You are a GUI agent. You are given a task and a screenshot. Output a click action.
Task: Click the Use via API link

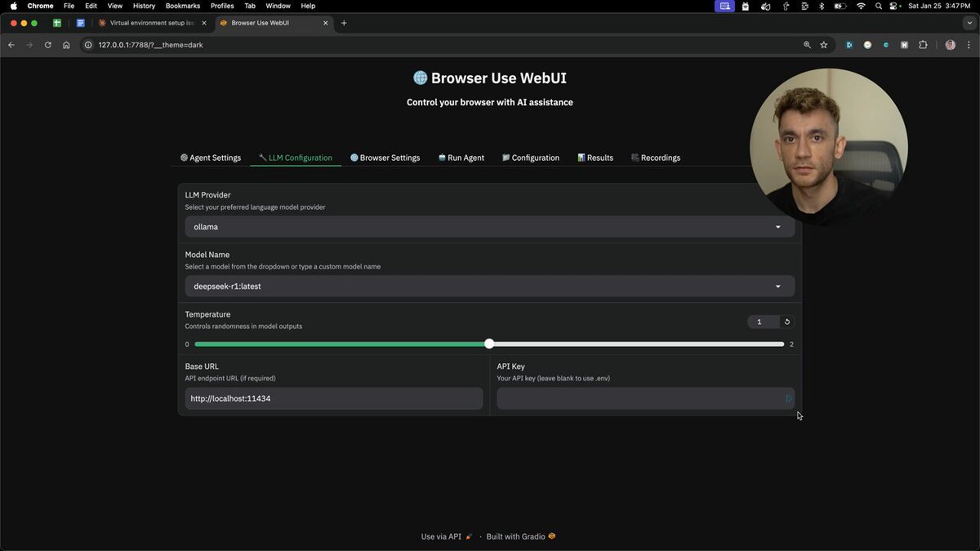point(447,536)
